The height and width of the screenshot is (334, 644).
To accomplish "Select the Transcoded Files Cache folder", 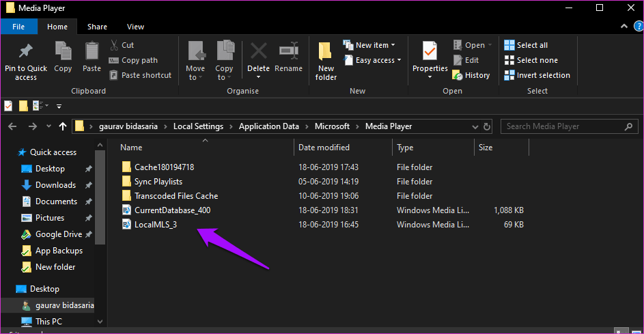I will click(176, 196).
